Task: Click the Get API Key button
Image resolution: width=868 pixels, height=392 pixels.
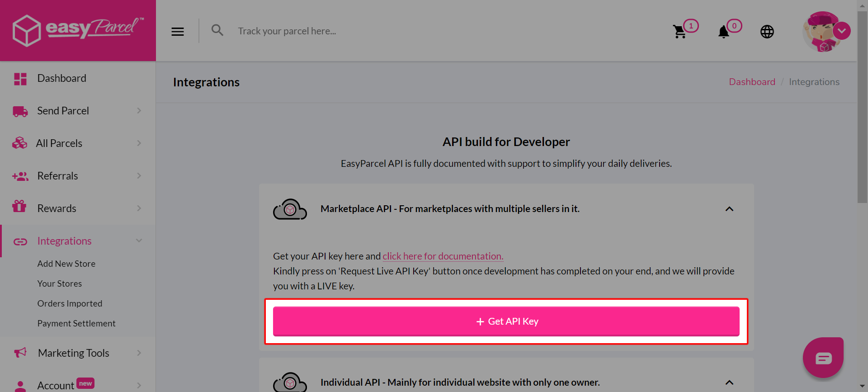Action: tap(506, 321)
